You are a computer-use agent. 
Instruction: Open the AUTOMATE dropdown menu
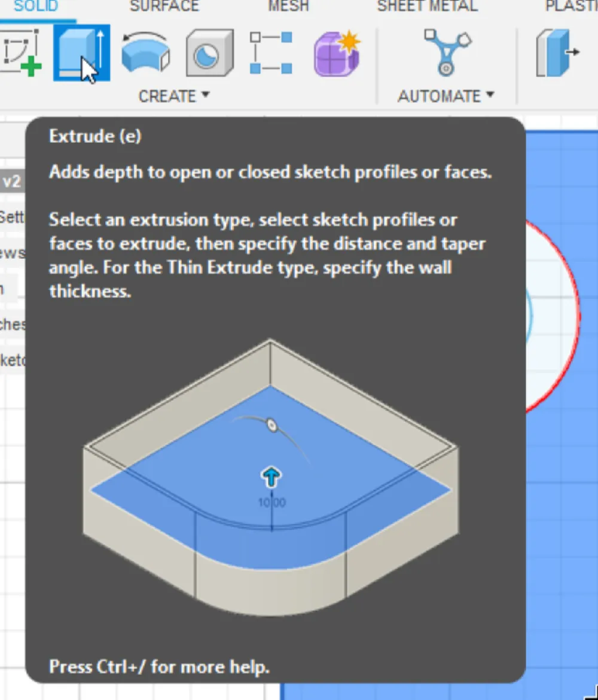click(446, 96)
